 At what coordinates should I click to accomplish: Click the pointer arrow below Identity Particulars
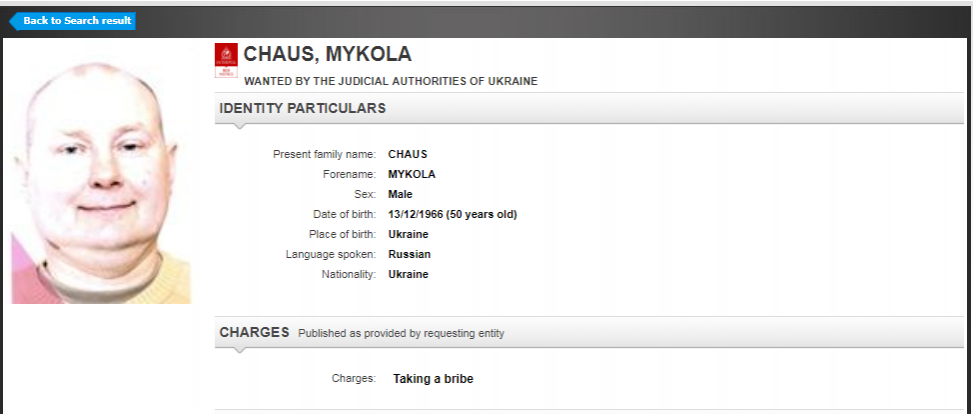239,127
